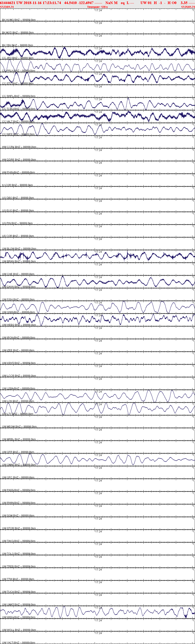Click the 'Timespan= 120 s' label
195x644 pixels.
tap(97, 7)
